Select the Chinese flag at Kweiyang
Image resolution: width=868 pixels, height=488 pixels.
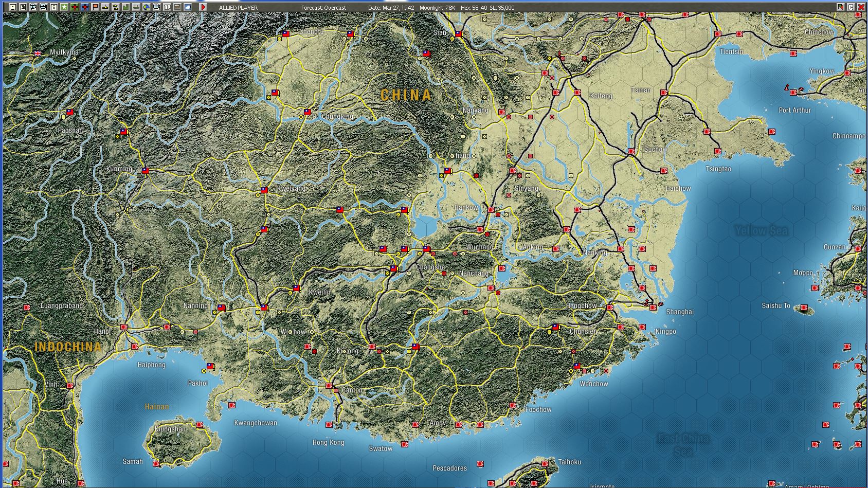(264, 190)
